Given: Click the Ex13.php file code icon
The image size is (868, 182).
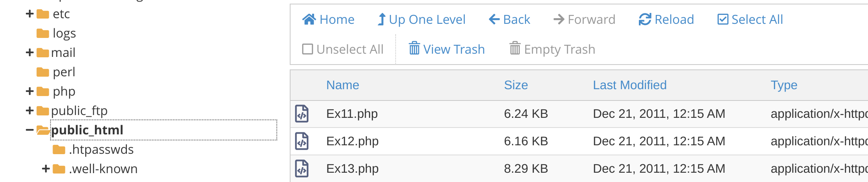Looking at the screenshot, I should tap(302, 169).
